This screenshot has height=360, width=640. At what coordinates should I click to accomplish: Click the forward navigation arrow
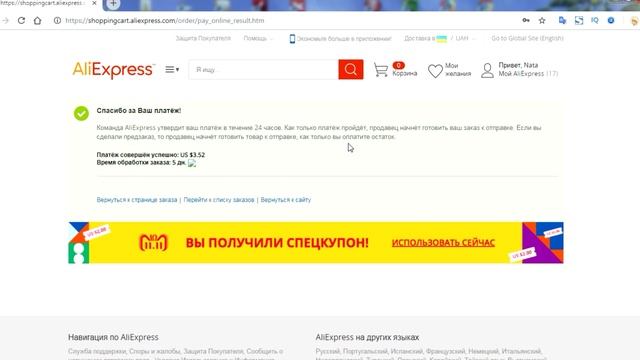(x=5, y=20)
